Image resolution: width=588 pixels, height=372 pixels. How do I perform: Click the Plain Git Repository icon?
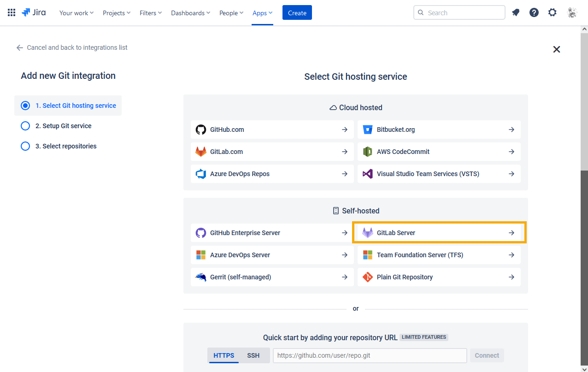click(368, 277)
